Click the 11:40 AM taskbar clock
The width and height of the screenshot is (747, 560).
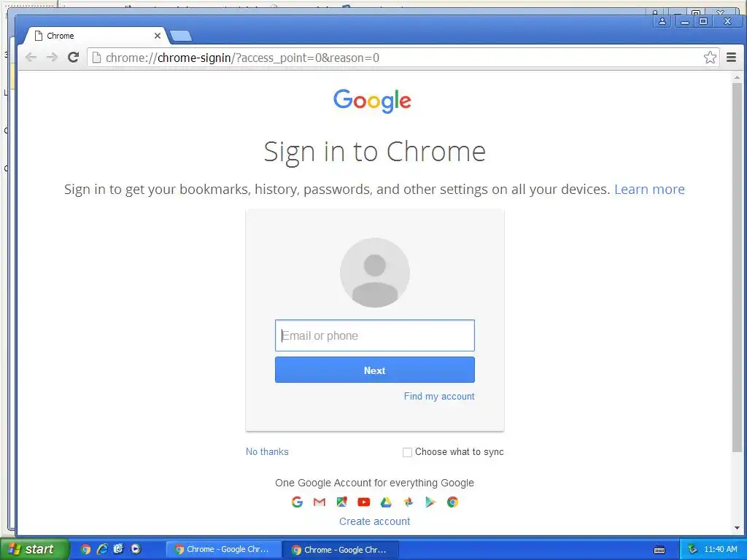[720, 550]
